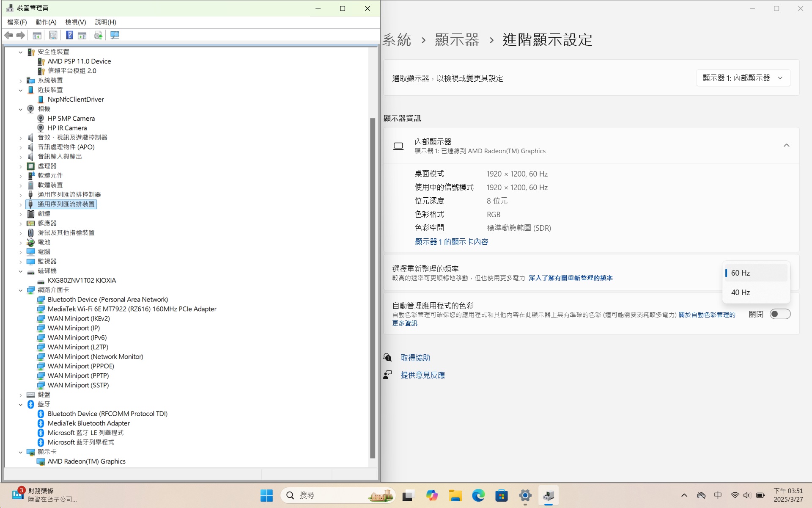The width and height of the screenshot is (812, 508).
Task: Select MediaTek Wi-Fi 6E MT7922 adapter
Action: pyautogui.click(x=132, y=309)
